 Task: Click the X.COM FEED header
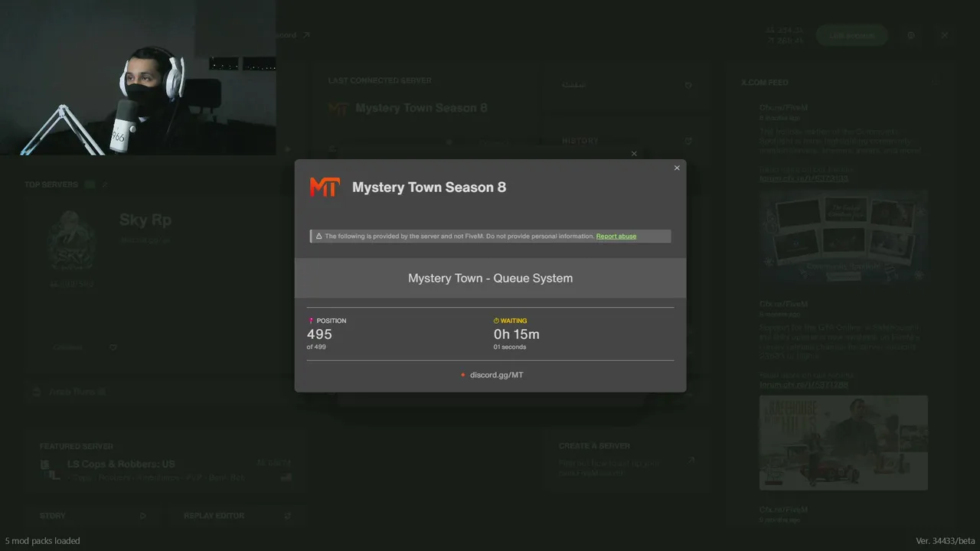(764, 83)
